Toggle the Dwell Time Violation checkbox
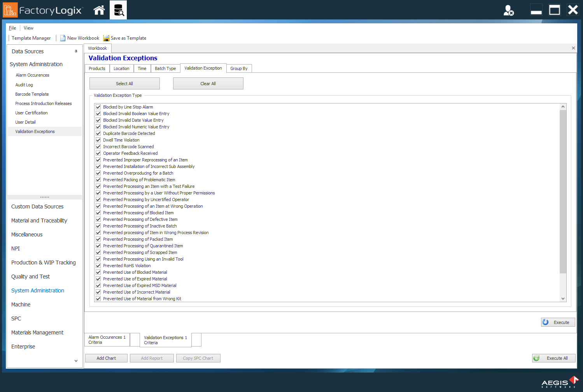The height and width of the screenshot is (392, 583). tap(98, 140)
